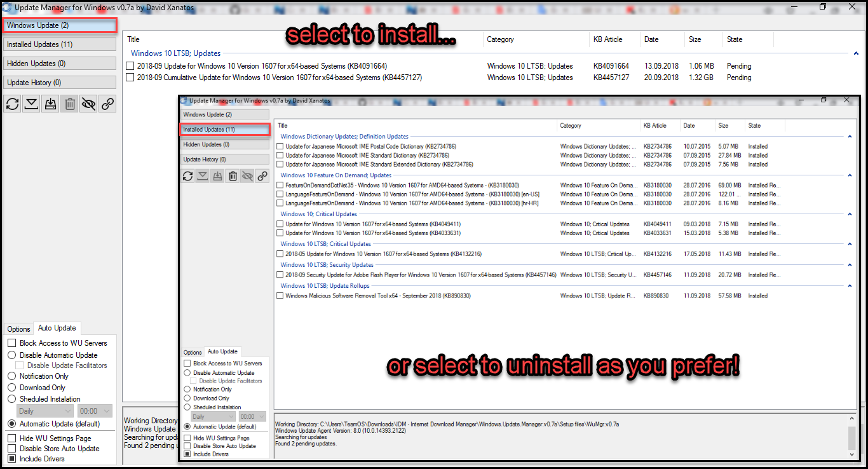Click the install updates icon in back window

50,104
